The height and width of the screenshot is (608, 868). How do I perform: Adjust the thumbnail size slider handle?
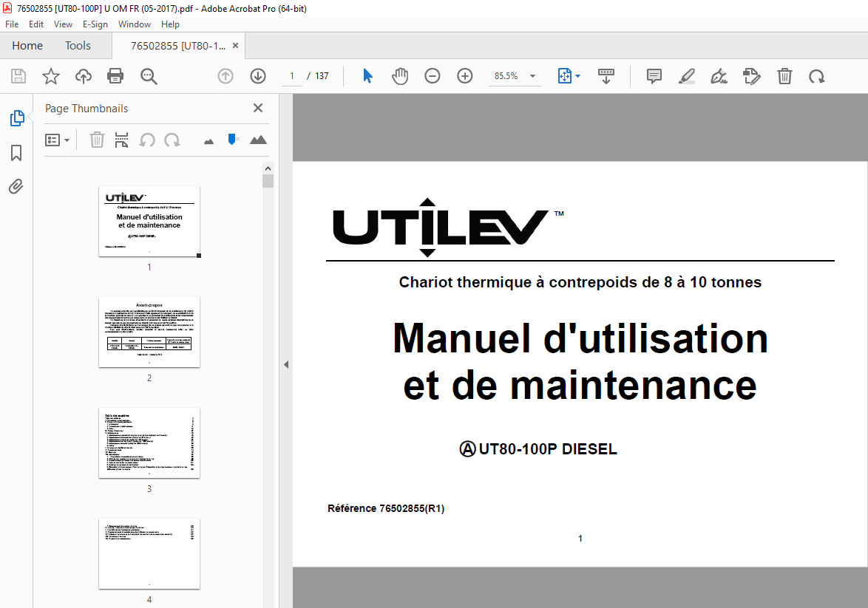tap(232, 140)
